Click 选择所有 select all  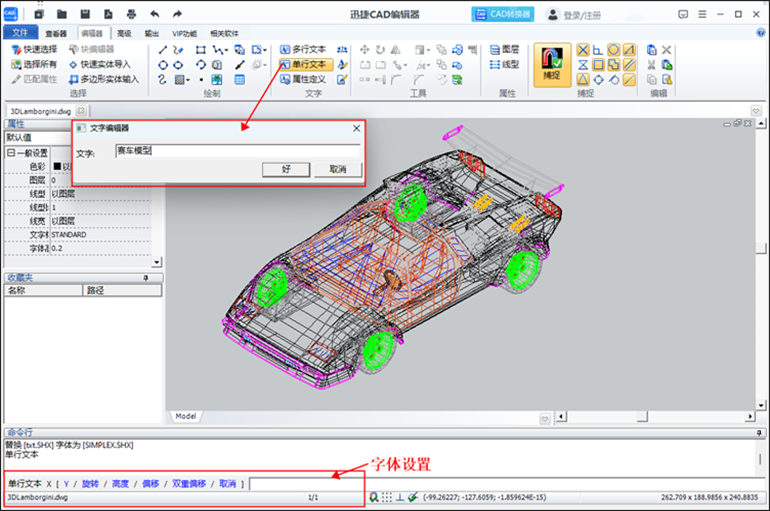34,64
